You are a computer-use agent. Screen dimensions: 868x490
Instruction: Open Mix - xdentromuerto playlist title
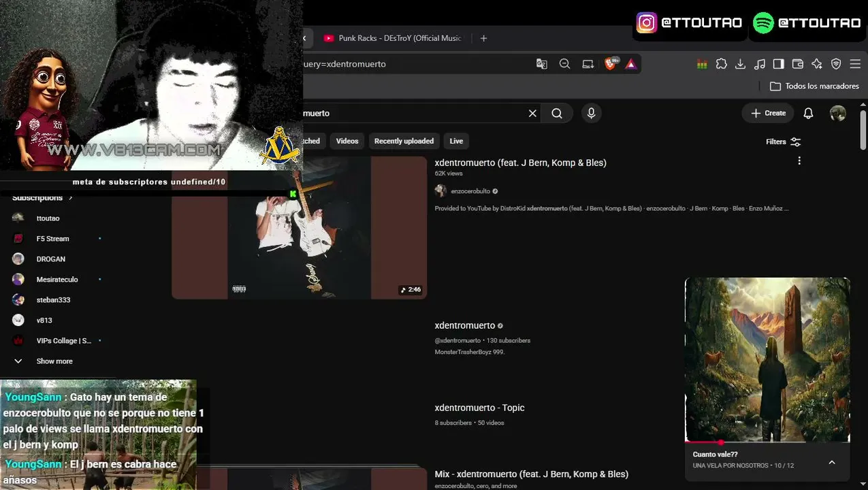(532, 474)
